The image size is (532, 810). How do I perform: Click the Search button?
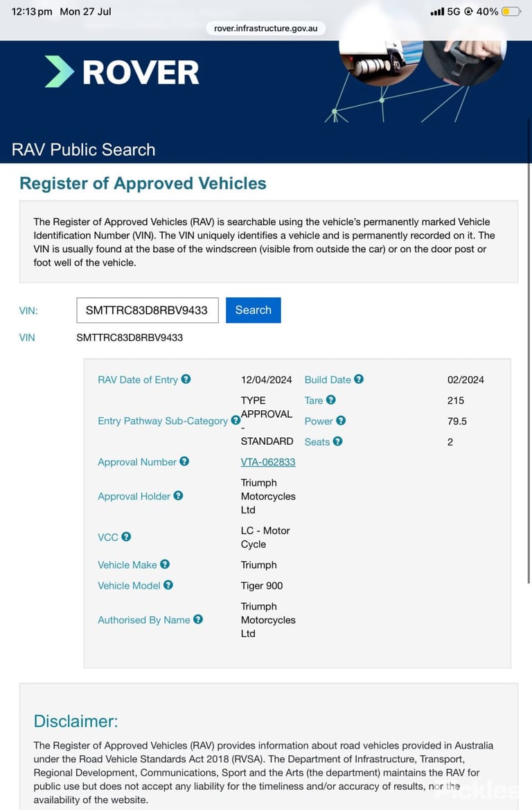click(253, 310)
